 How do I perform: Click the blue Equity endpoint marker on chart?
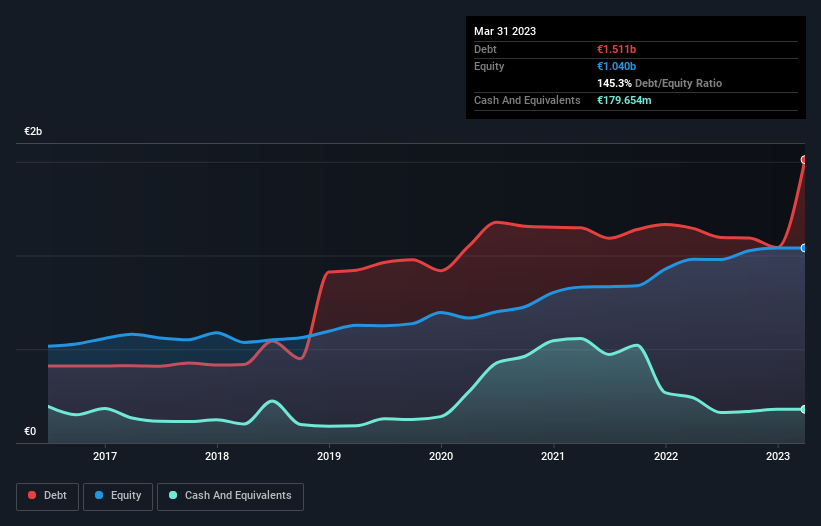tap(804, 248)
